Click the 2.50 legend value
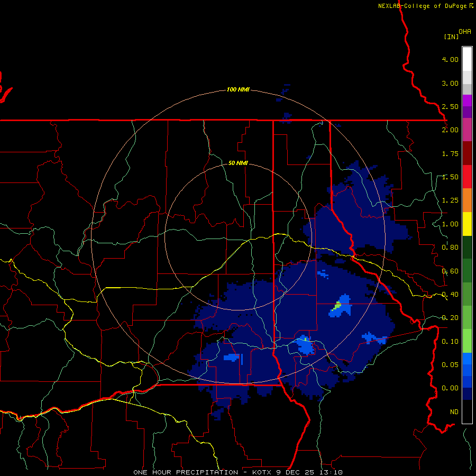476x476 pixels. tap(450, 106)
